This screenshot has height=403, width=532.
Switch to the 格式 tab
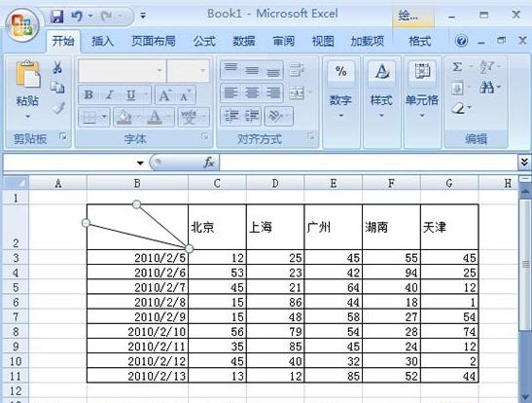(x=420, y=41)
